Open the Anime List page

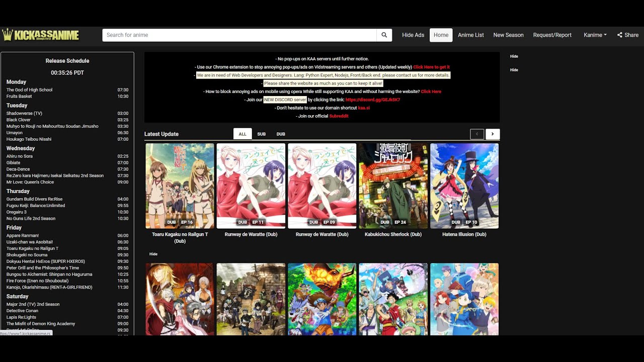click(x=471, y=35)
